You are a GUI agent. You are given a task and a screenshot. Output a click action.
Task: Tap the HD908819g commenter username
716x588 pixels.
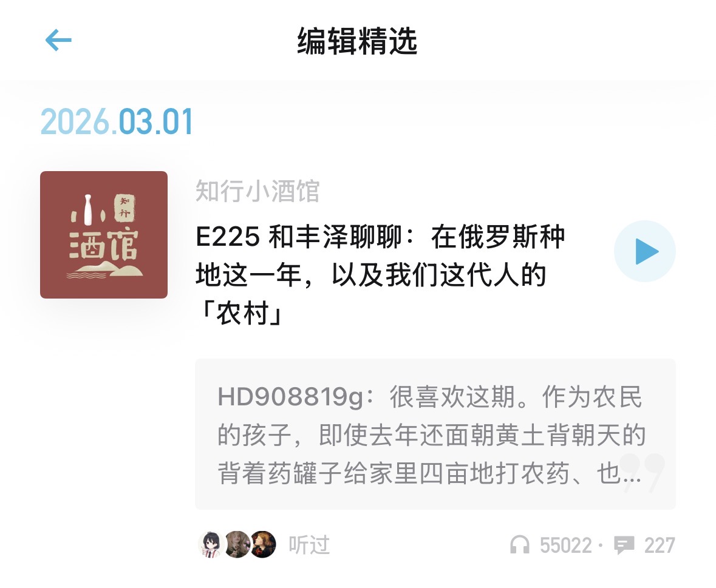click(290, 396)
